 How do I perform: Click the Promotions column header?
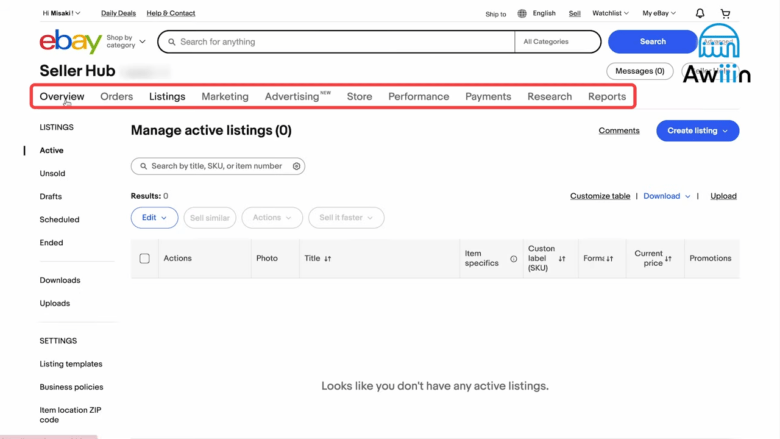(710, 259)
